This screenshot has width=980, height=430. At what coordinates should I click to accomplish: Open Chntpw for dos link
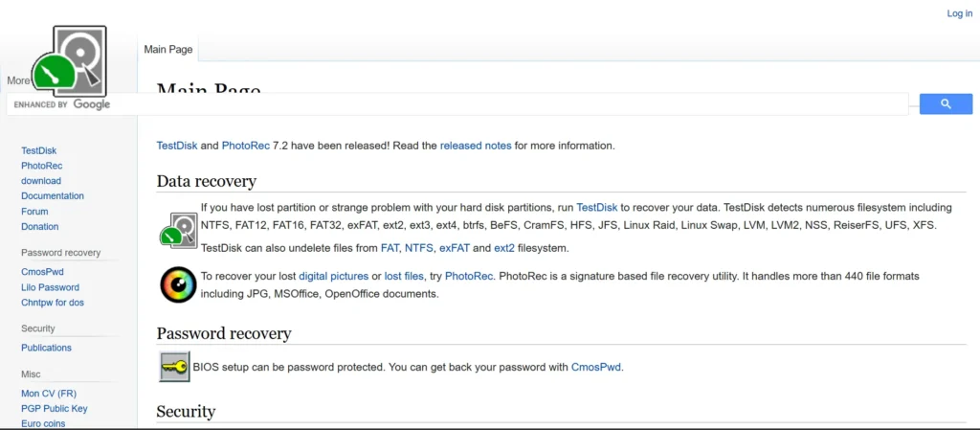point(53,303)
